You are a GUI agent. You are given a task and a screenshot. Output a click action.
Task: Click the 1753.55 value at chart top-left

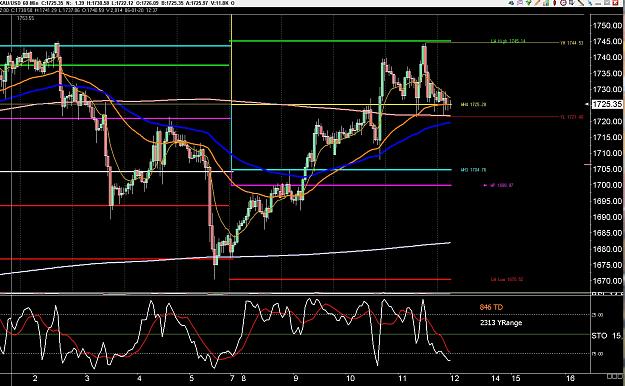point(25,18)
